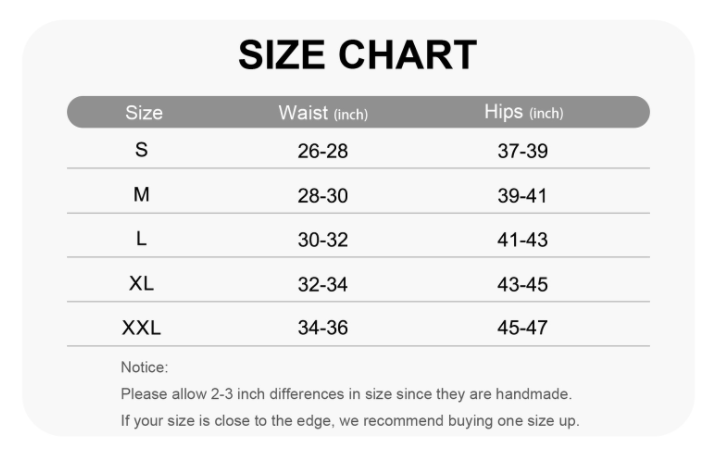
Task: Click the 26-28 waist value
Action: click(322, 152)
